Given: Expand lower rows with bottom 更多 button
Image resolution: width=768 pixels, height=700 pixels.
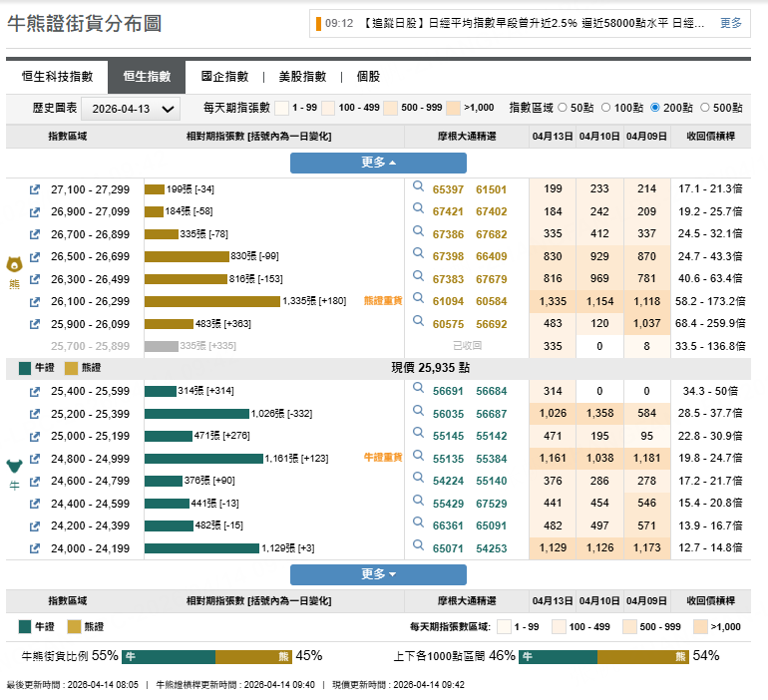Looking at the screenshot, I should point(378,574).
